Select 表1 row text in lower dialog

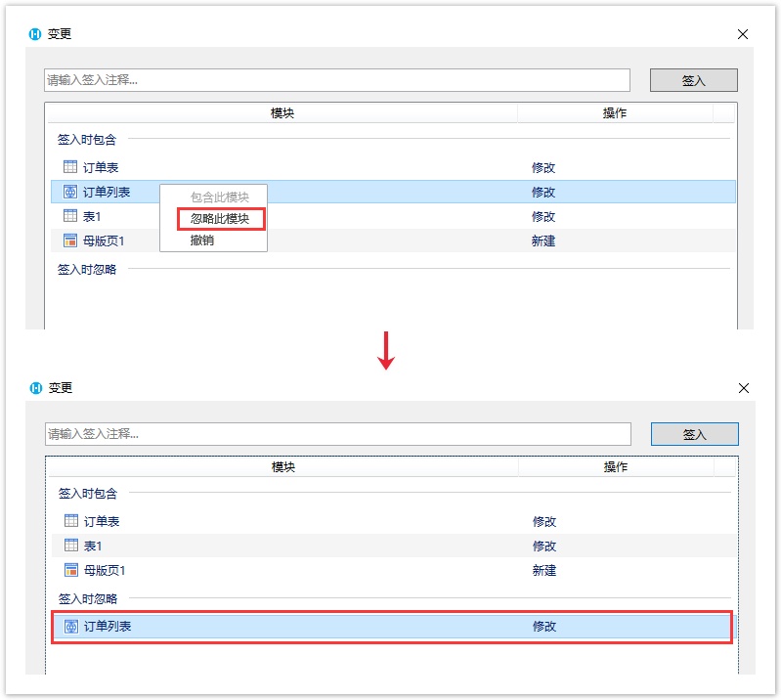[93, 547]
